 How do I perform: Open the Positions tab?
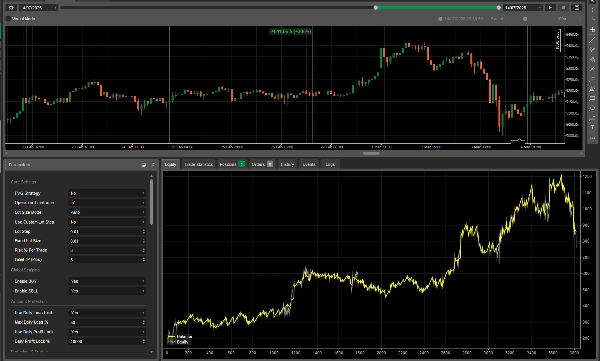pyautogui.click(x=232, y=164)
